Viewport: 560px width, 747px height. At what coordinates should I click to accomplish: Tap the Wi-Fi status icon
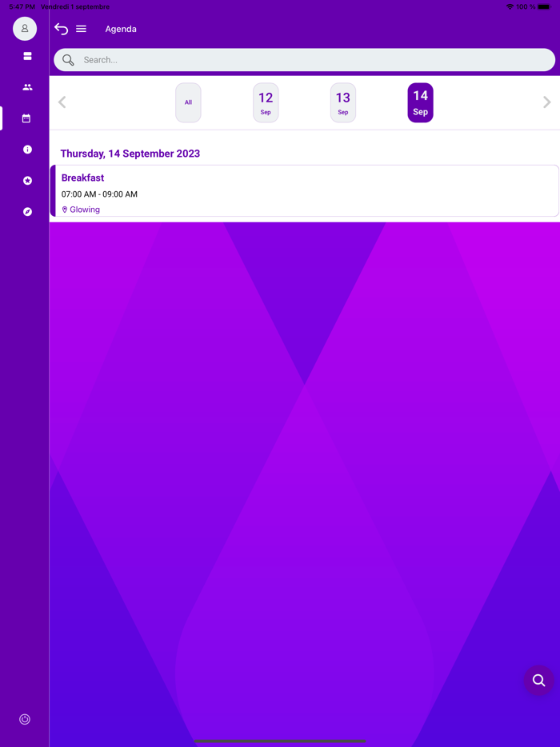point(510,6)
